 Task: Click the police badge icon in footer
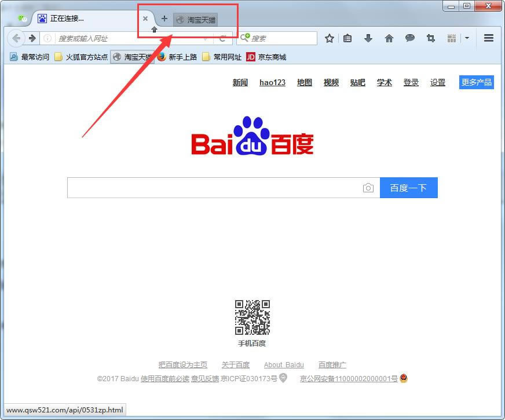tap(404, 378)
